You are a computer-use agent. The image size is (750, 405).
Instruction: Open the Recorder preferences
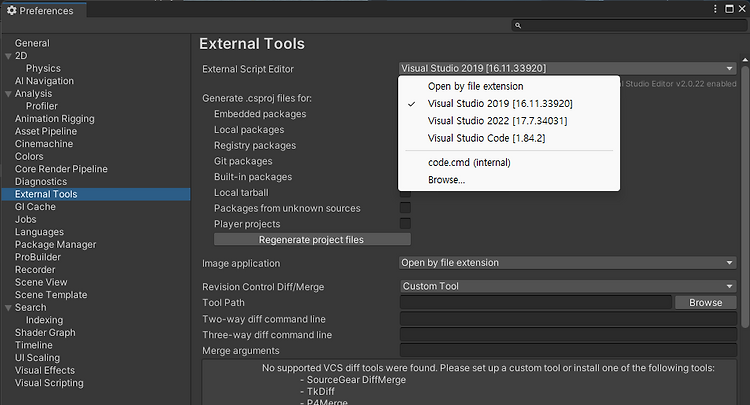coord(35,270)
